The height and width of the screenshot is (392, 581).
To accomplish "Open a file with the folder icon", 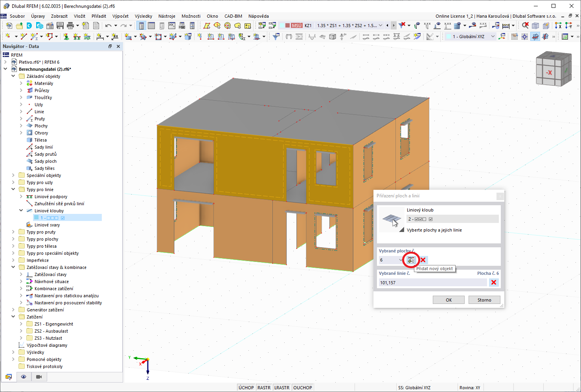I will coord(19,26).
